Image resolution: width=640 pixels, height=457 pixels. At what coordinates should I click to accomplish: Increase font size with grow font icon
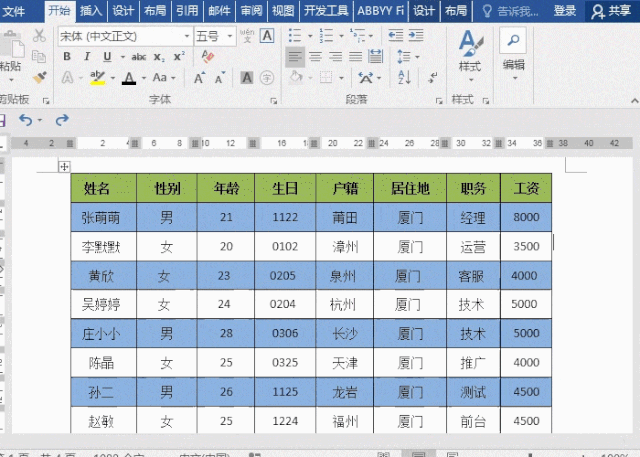point(199,78)
